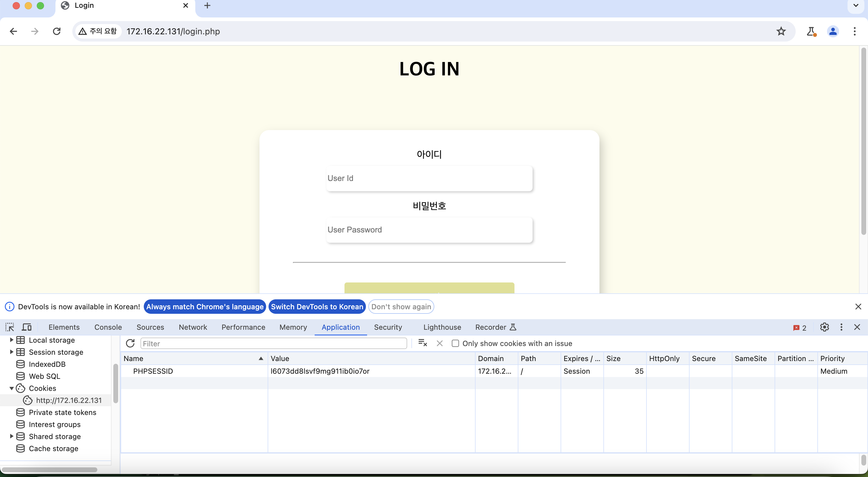Click the browser back arrow
The image size is (868, 477).
coord(14,31)
